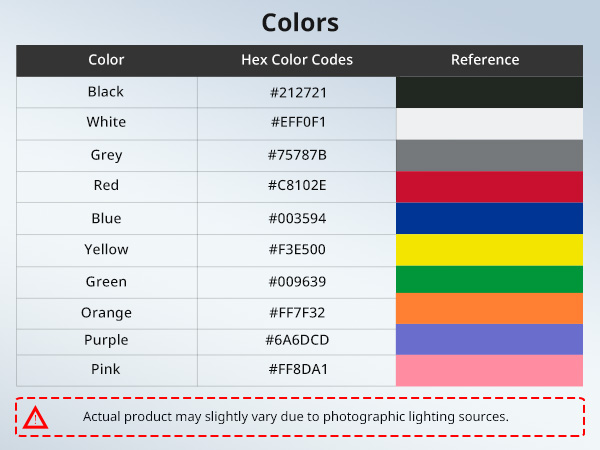Click the red warning triangle icon

tap(36, 417)
